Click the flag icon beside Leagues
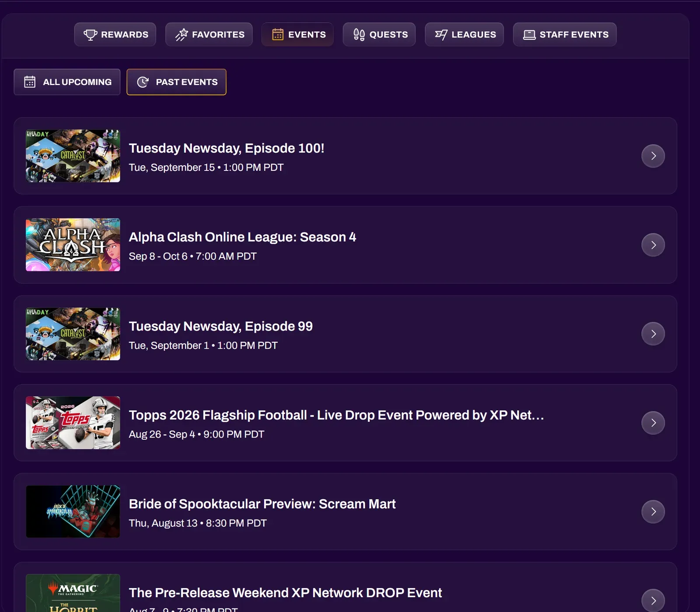Screen dimensions: 700x612 441,35
